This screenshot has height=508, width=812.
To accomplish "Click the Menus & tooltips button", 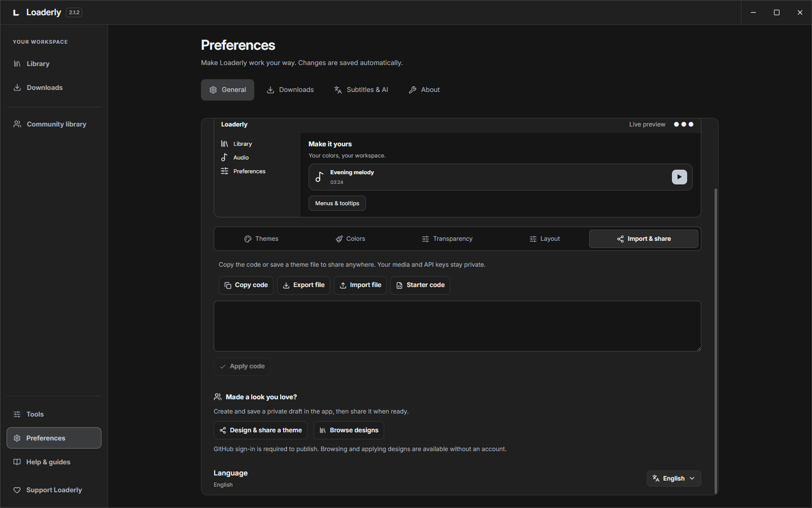I will point(337,203).
